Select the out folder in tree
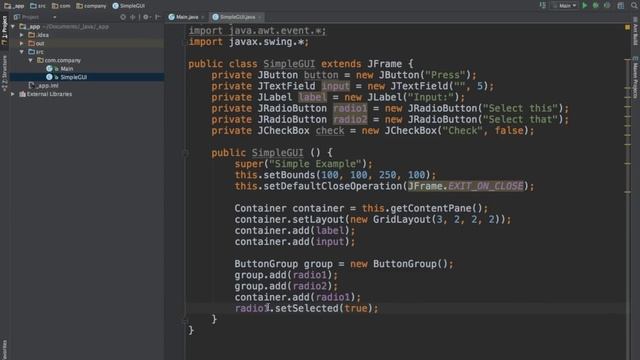This screenshot has width=640, height=360. point(36,43)
